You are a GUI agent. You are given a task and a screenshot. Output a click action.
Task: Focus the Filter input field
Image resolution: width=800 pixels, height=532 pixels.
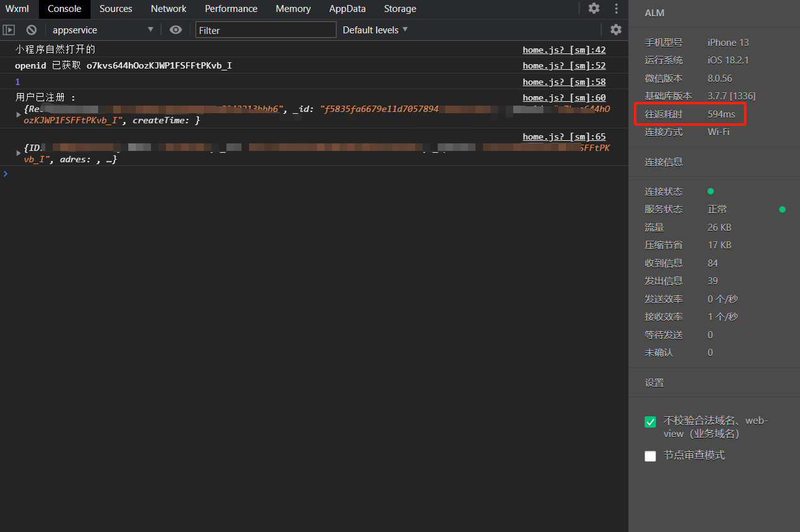[x=266, y=30]
